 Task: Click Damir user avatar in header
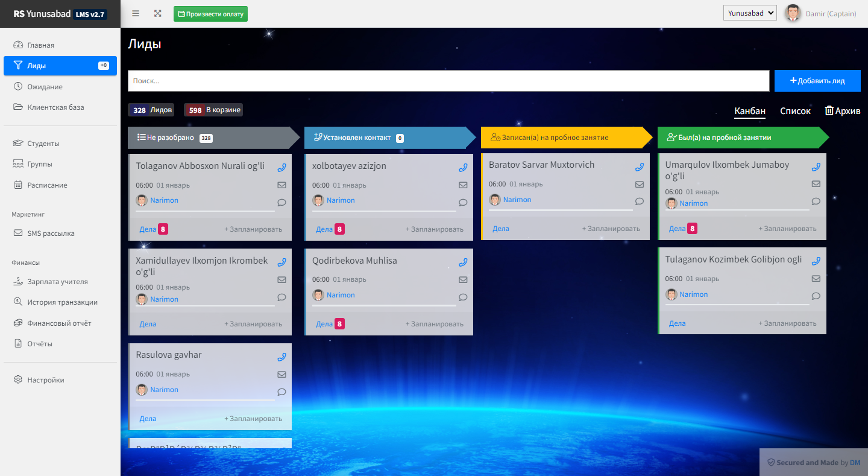tap(793, 13)
